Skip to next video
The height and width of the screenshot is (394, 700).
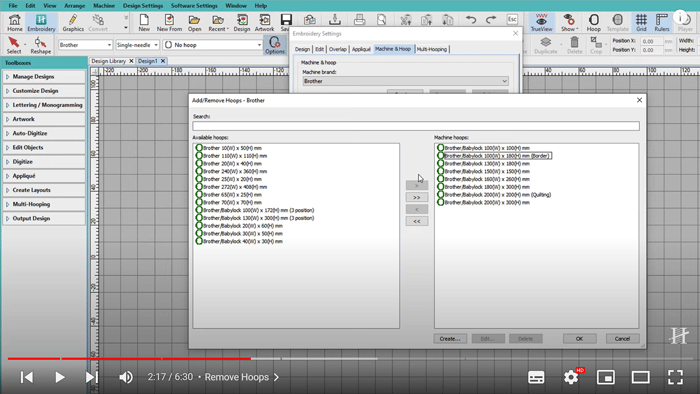pyautogui.click(x=92, y=377)
